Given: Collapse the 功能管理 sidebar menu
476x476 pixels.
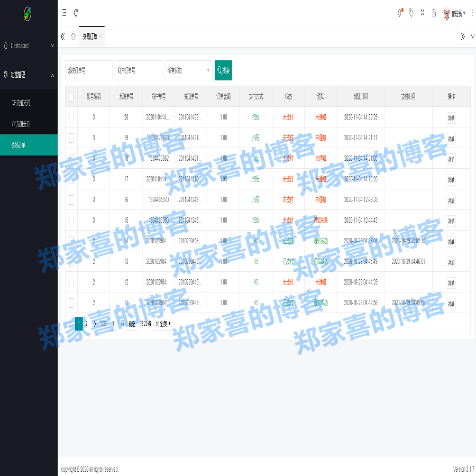Looking at the screenshot, I should pyautogui.click(x=29, y=75).
